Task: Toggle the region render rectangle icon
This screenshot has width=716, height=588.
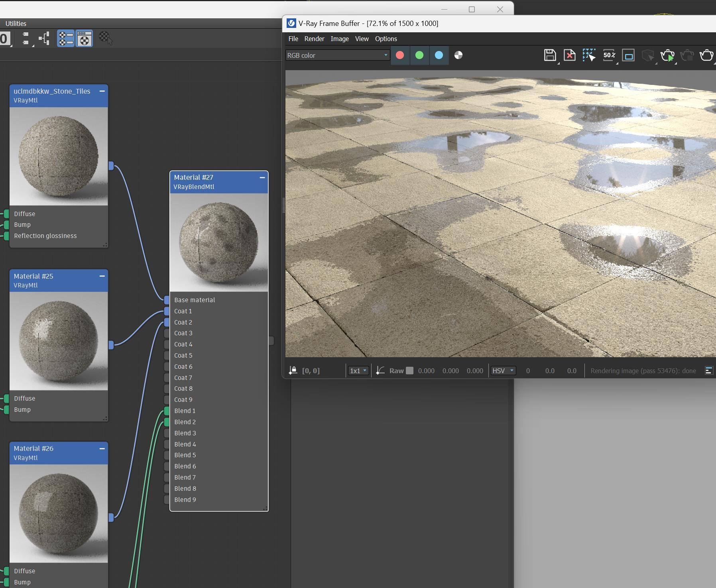Action: (x=628, y=55)
